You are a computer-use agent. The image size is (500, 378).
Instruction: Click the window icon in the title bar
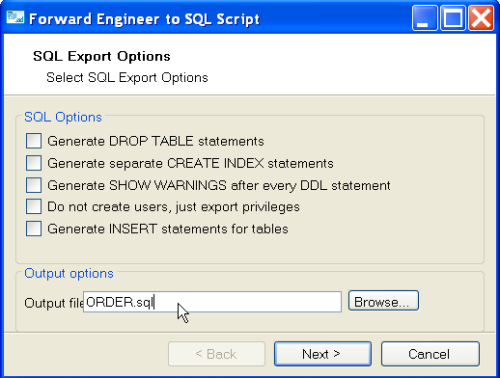(x=15, y=17)
